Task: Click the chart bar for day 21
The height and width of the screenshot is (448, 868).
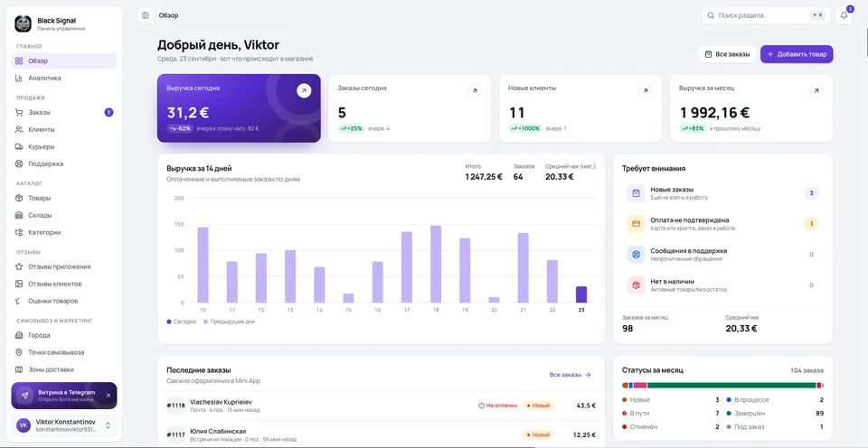Action: (x=524, y=267)
